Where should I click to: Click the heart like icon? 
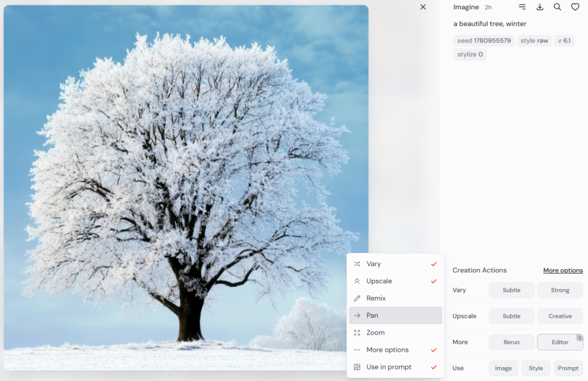pyautogui.click(x=575, y=7)
